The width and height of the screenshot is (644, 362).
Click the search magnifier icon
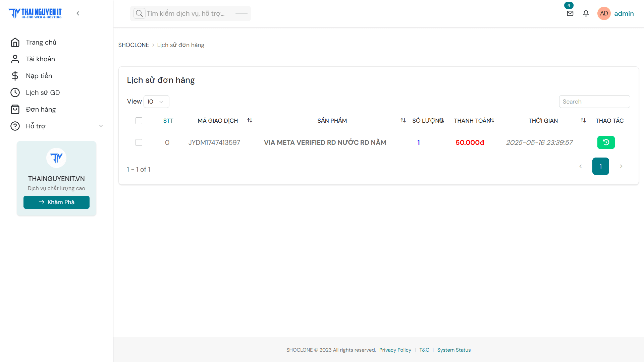[139, 13]
